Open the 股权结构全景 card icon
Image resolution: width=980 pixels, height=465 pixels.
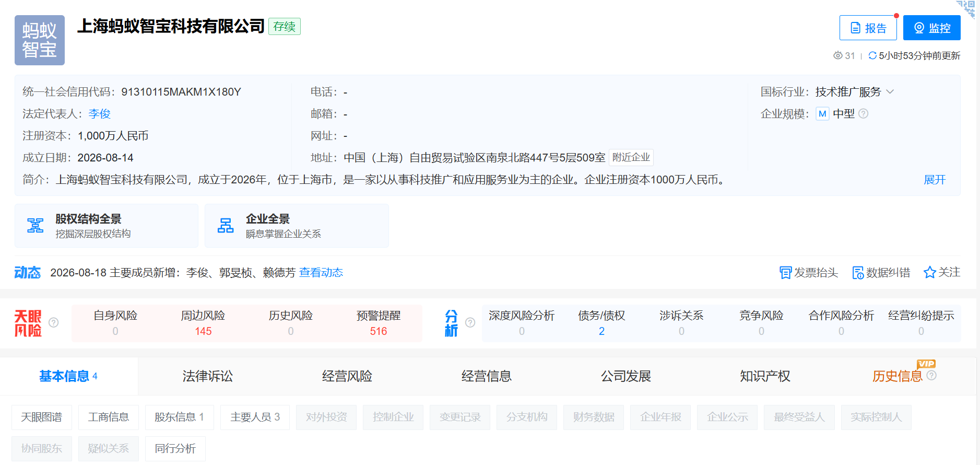[x=36, y=225]
